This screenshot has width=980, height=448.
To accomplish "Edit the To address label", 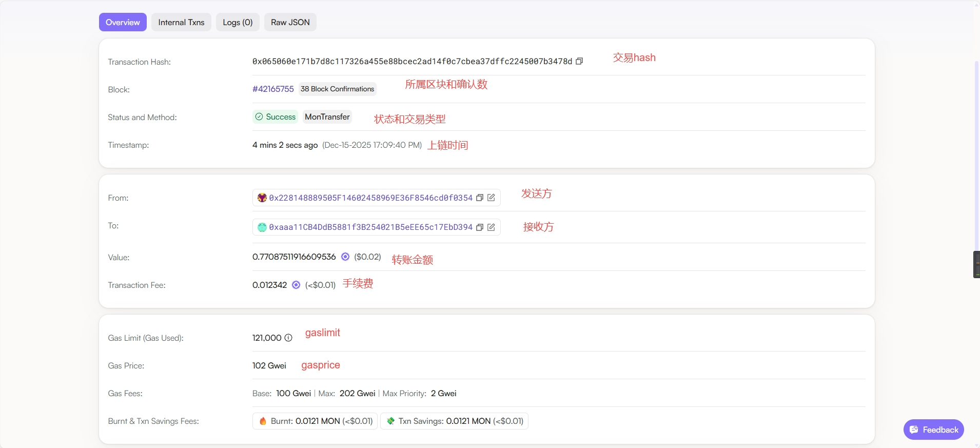I will [491, 227].
